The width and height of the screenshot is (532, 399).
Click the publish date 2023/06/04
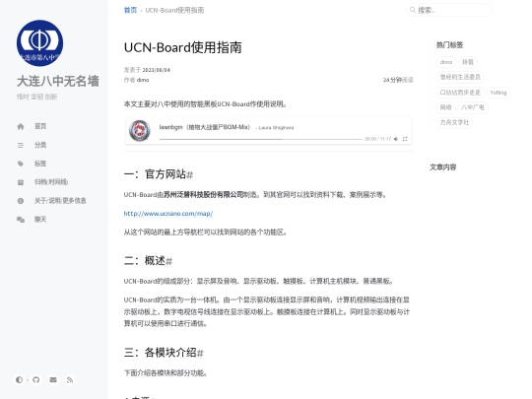(x=157, y=70)
